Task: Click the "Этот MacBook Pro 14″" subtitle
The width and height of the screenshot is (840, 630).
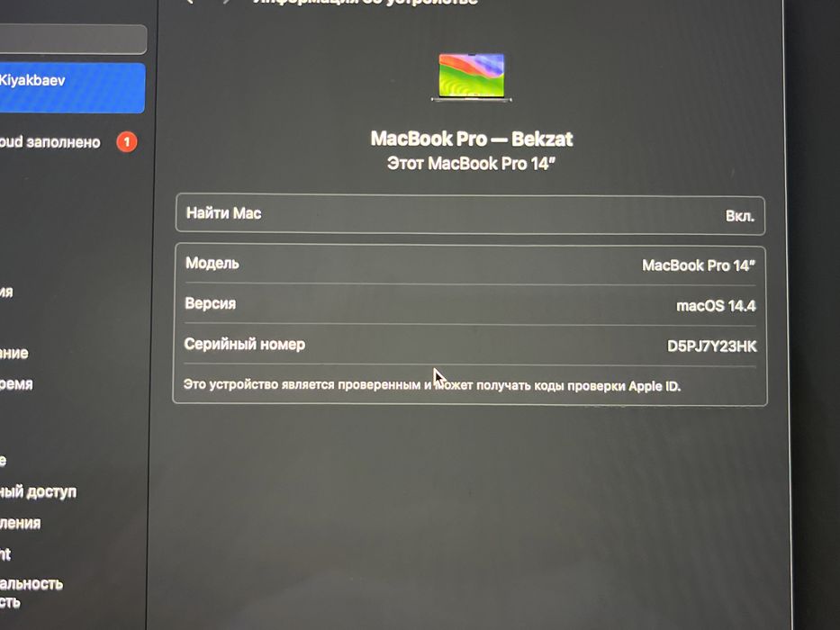Action: pos(471,164)
